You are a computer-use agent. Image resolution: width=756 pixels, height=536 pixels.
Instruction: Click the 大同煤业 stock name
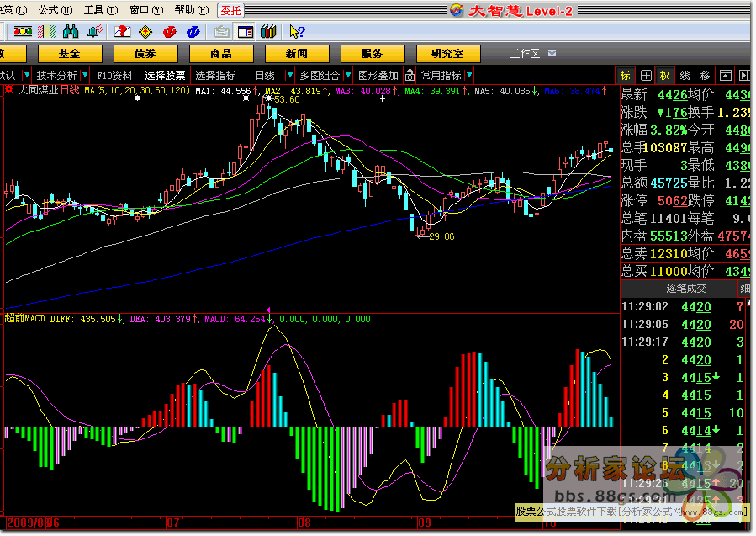38,90
